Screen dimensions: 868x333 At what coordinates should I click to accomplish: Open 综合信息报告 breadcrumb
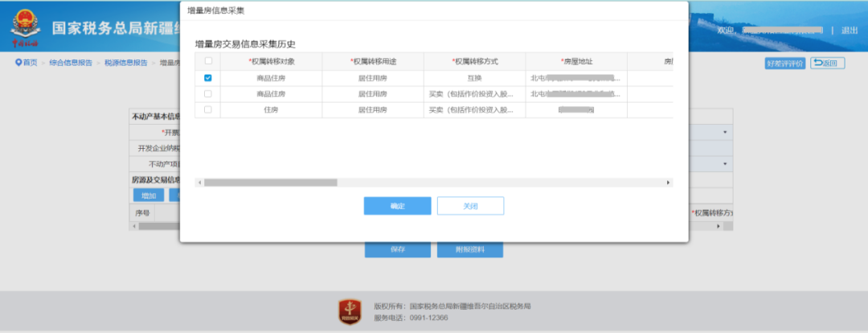(71, 63)
